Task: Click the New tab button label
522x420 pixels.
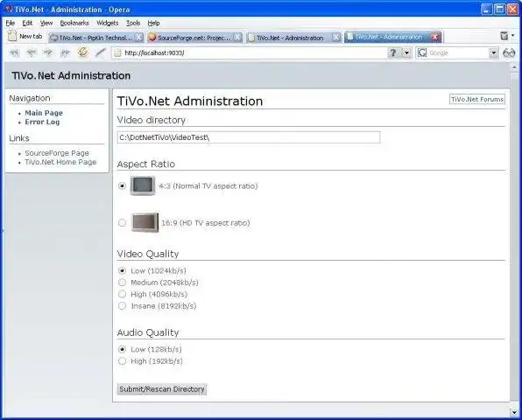Action: tap(31, 36)
